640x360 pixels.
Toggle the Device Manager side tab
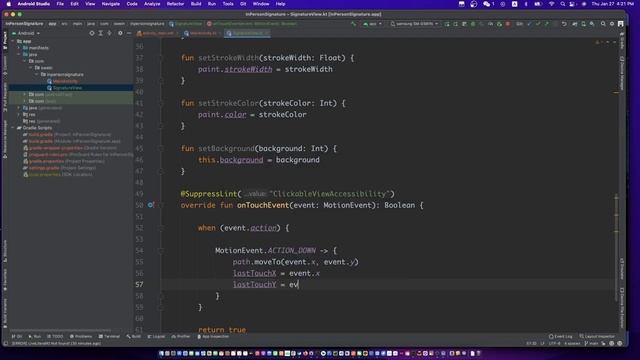622,73
